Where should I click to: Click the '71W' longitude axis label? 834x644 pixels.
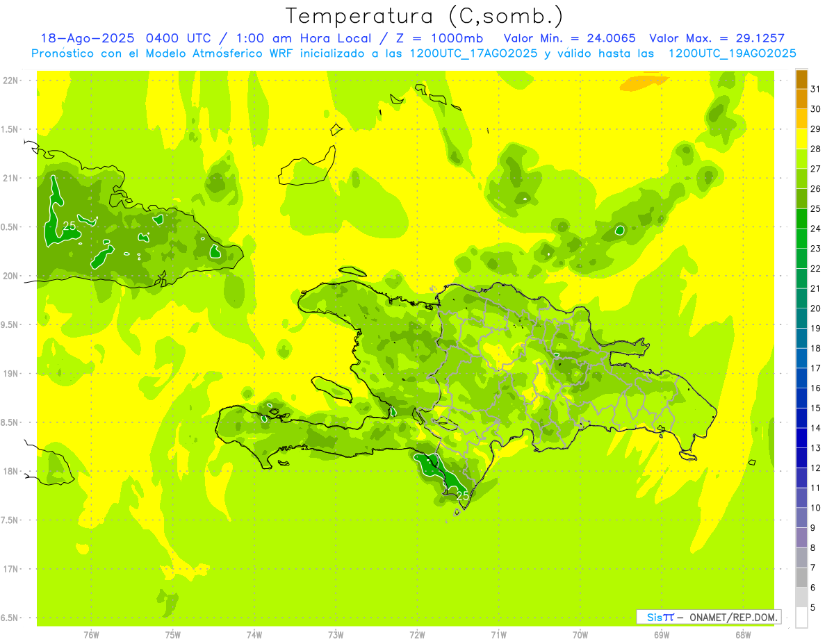click(x=498, y=635)
